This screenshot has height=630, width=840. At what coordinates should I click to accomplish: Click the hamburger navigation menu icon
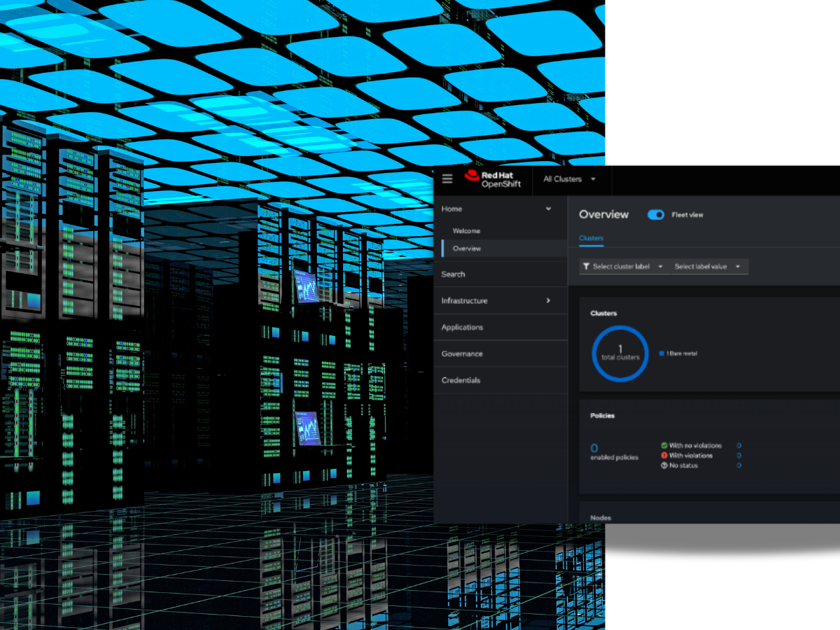point(447,179)
